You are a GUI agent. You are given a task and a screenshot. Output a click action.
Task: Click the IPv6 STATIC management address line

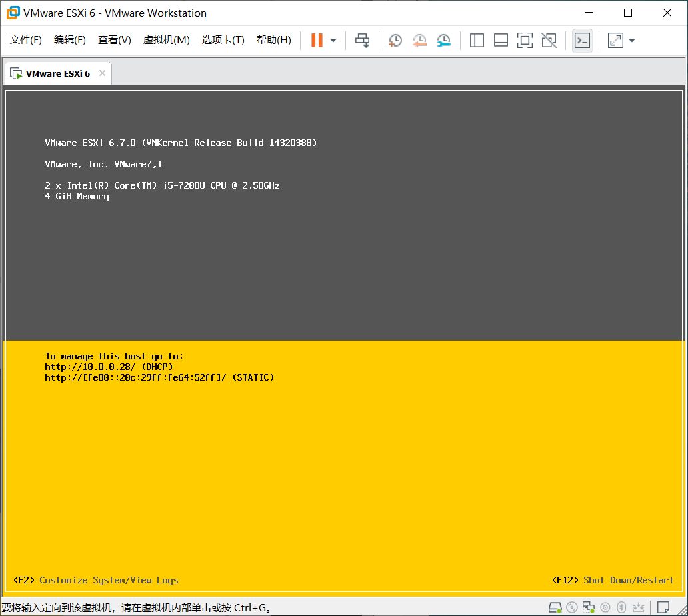[x=159, y=377]
